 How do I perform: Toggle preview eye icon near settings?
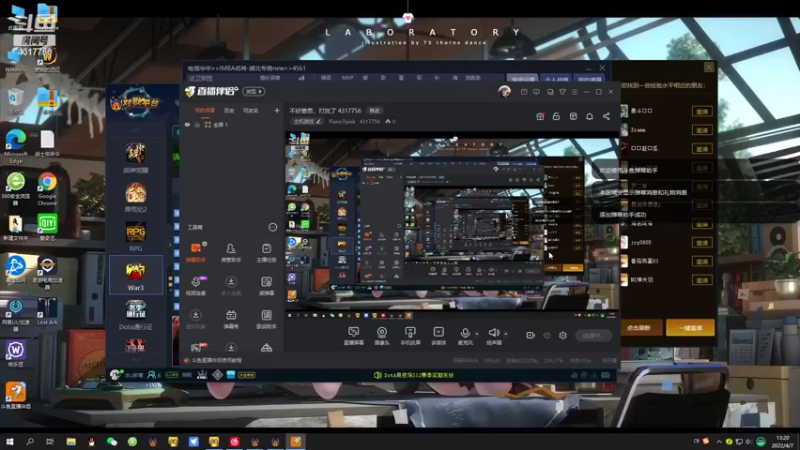(547, 335)
